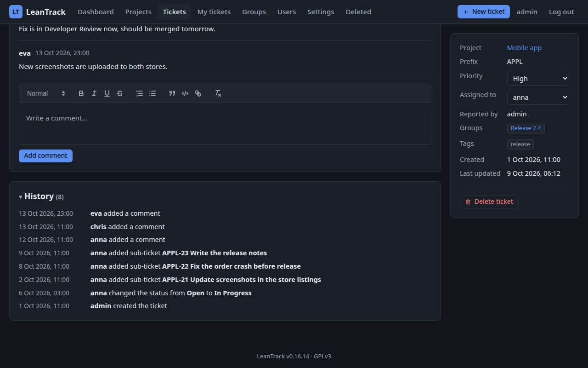
Task: Open the Assigned to dropdown showing anna
Action: 538,97
